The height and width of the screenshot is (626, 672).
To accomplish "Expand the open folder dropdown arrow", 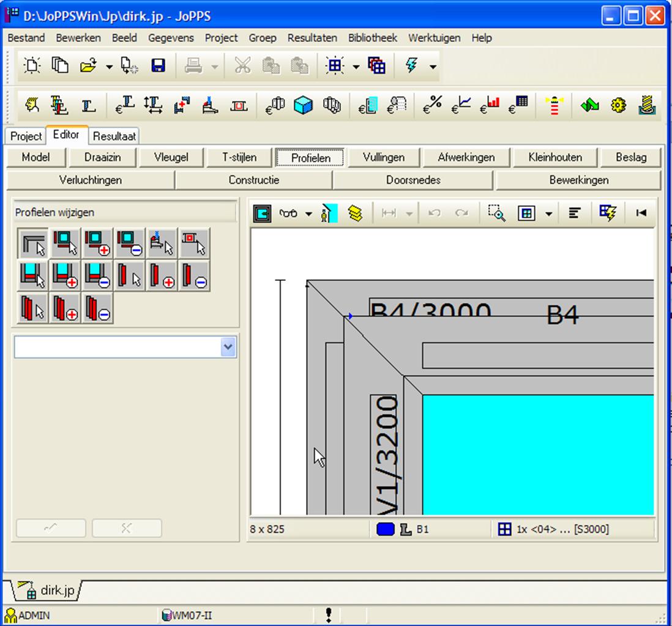I will tap(109, 67).
